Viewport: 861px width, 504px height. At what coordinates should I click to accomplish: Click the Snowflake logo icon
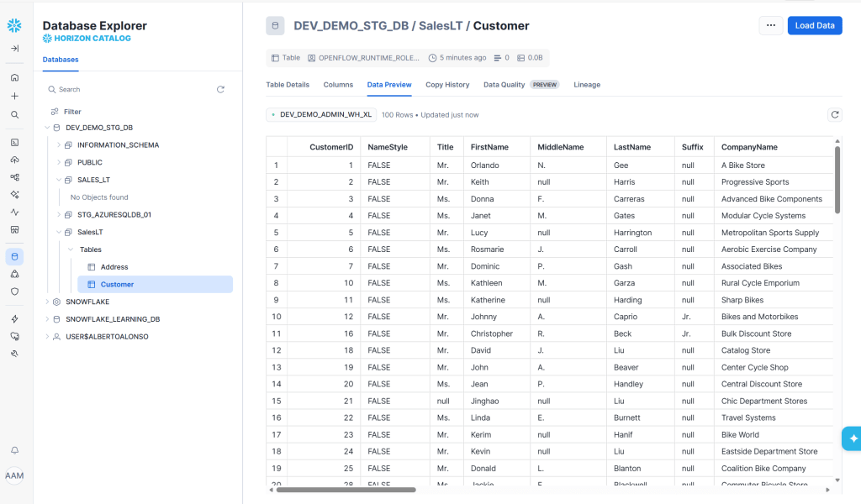14,25
